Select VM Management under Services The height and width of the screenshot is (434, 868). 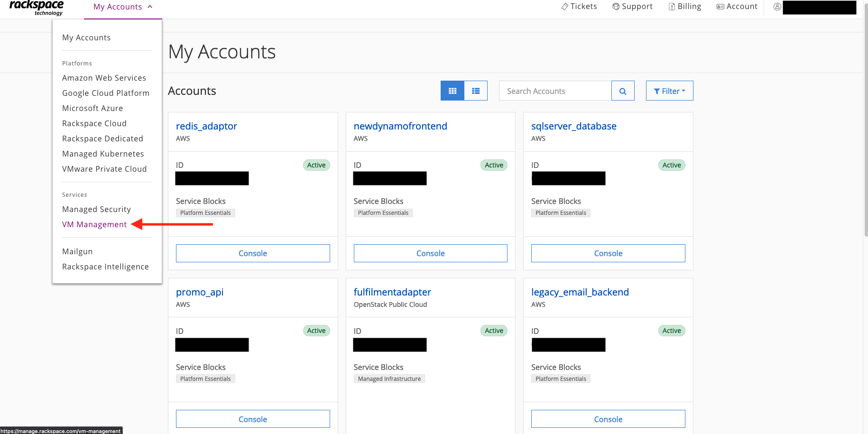coord(94,224)
